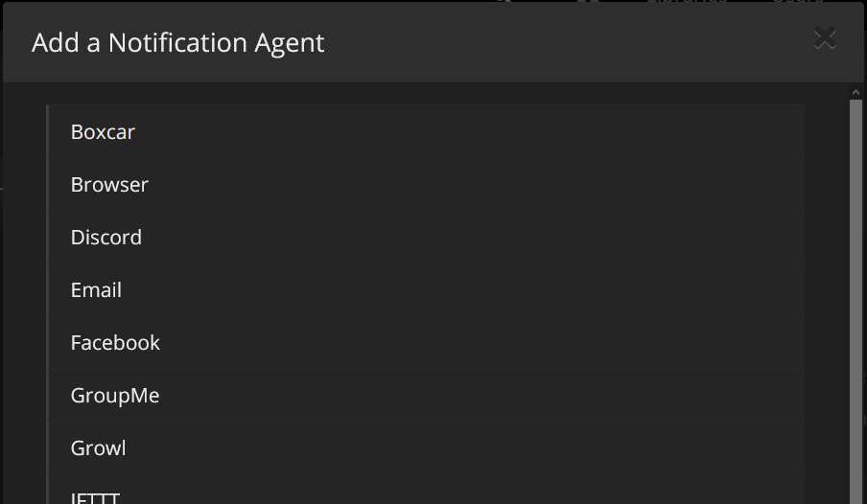Add a GroupMe notifier
Viewport: 867px width, 504px height.
426,395
